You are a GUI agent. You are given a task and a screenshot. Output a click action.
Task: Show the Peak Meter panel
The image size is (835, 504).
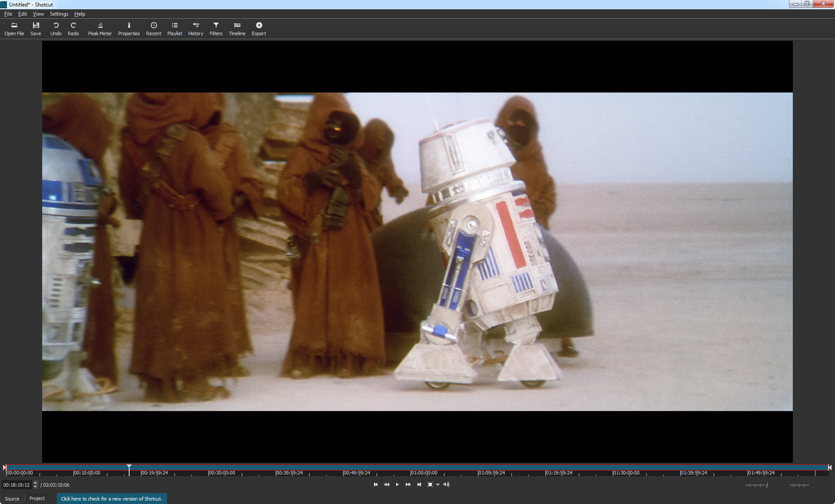click(100, 29)
